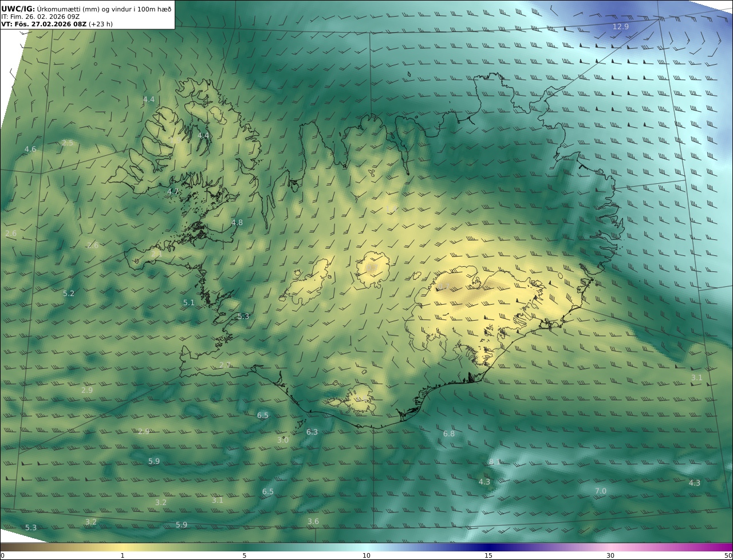
Task: Click the 4.4 label above the Westfjords
Action: coord(149,100)
